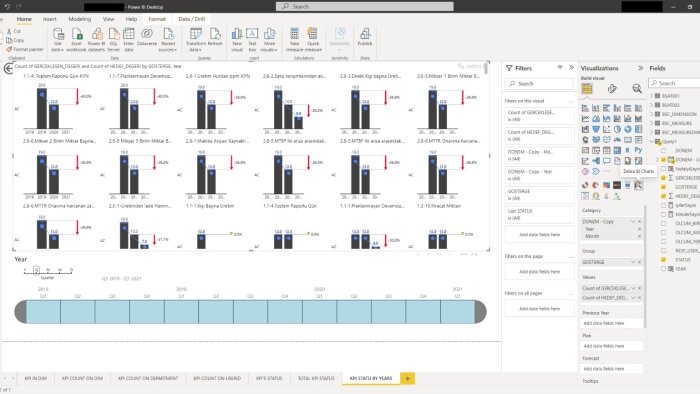The width and height of the screenshot is (700, 394).
Task: Open dropdown on GOSTERGE group field
Action: [633, 262]
